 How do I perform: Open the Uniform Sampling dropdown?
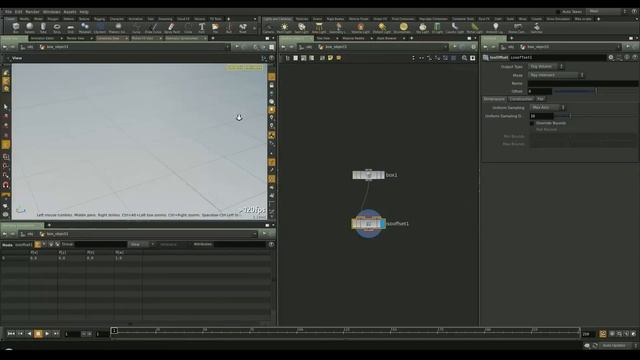point(547,107)
